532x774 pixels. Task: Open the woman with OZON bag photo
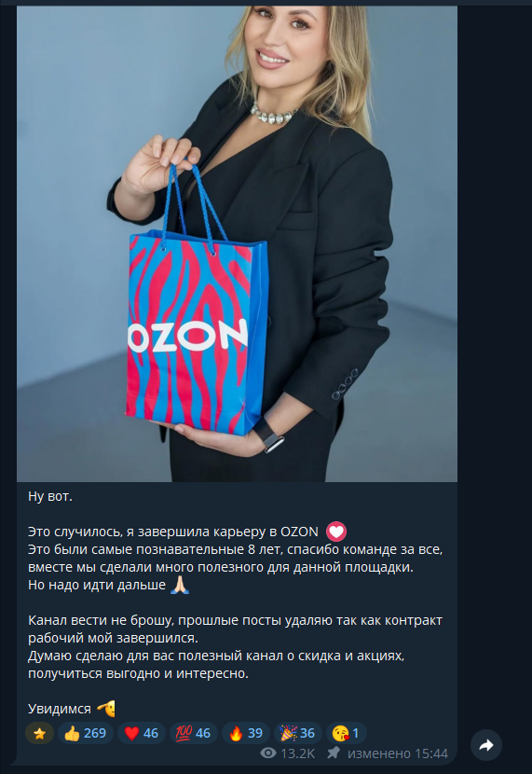tap(238, 243)
